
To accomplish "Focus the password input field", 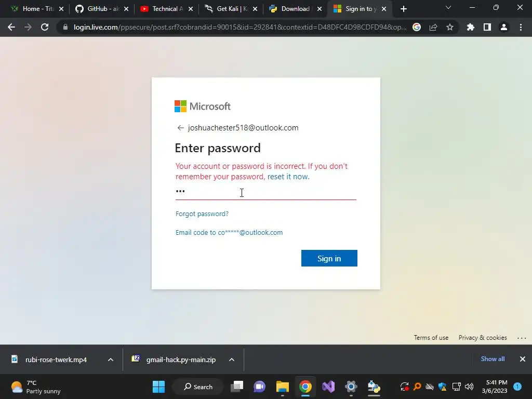I will [265, 192].
